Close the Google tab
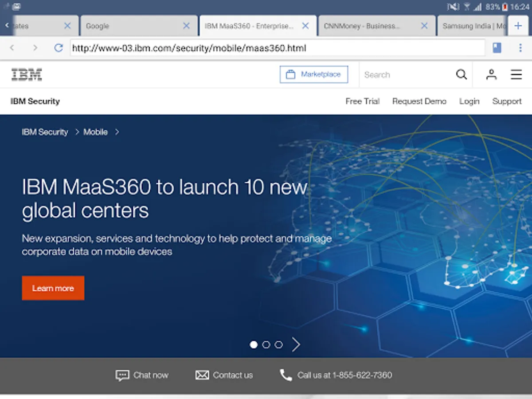Viewport: 532px width, 399px height. [187, 26]
